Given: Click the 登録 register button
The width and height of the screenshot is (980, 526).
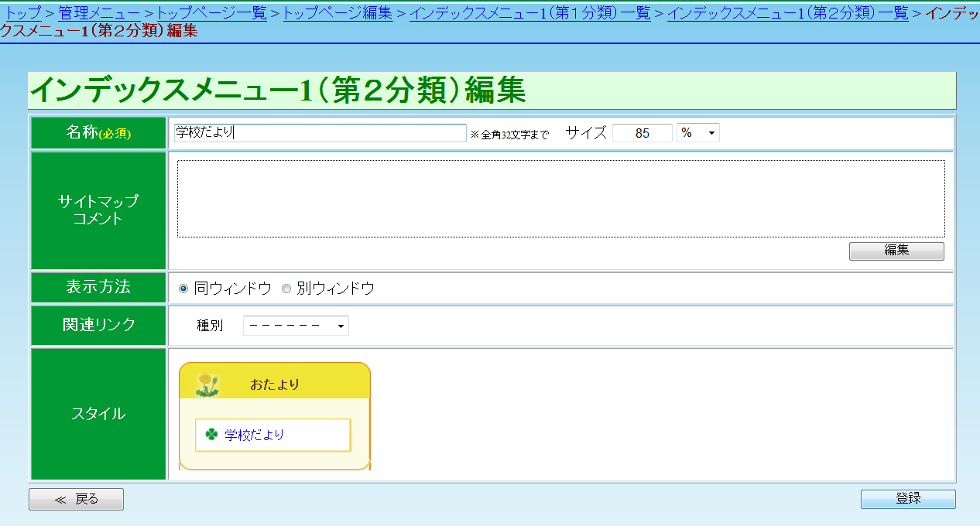Looking at the screenshot, I should click(908, 499).
